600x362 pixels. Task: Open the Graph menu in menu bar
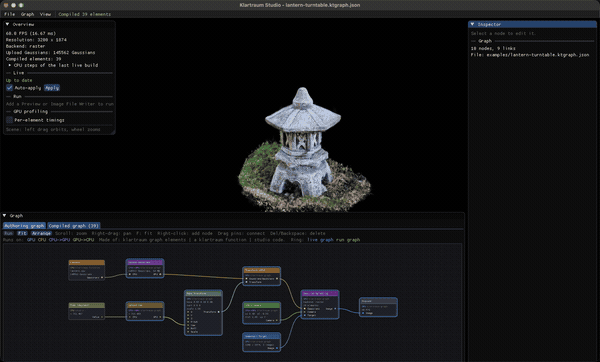pos(27,14)
